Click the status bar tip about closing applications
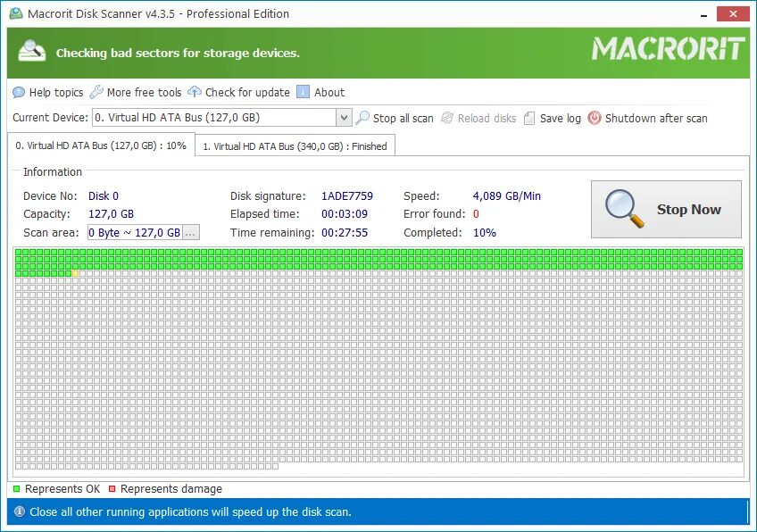The width and height of the screenshot is (757, 532). pos(190,511)
